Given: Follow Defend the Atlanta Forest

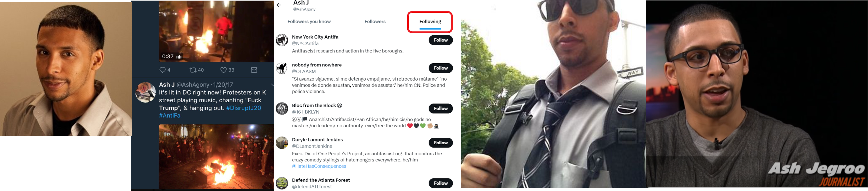Looking at the screenshot, I should [x=440, y=183].
